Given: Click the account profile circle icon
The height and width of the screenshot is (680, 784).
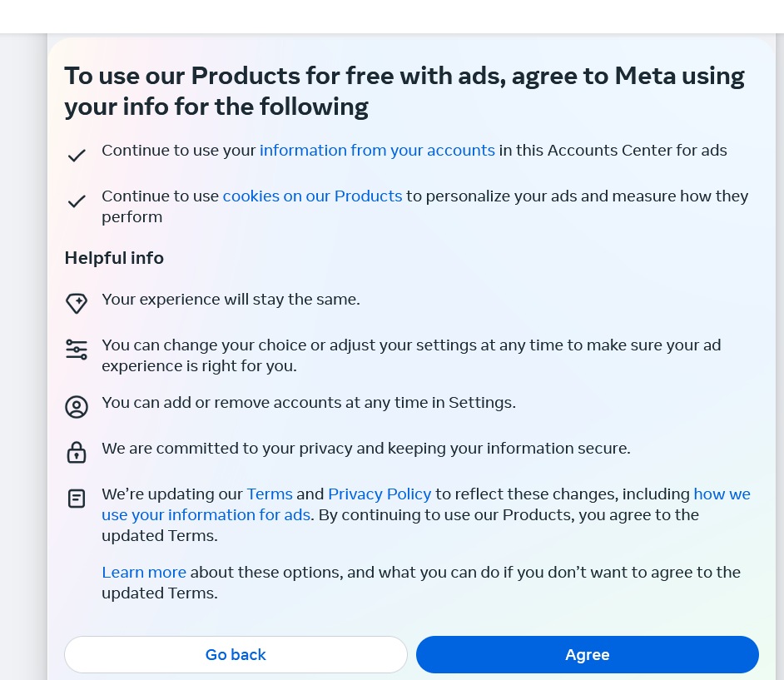Looking at the screenshot, I should pyautogui.click(x=77, y=407).
